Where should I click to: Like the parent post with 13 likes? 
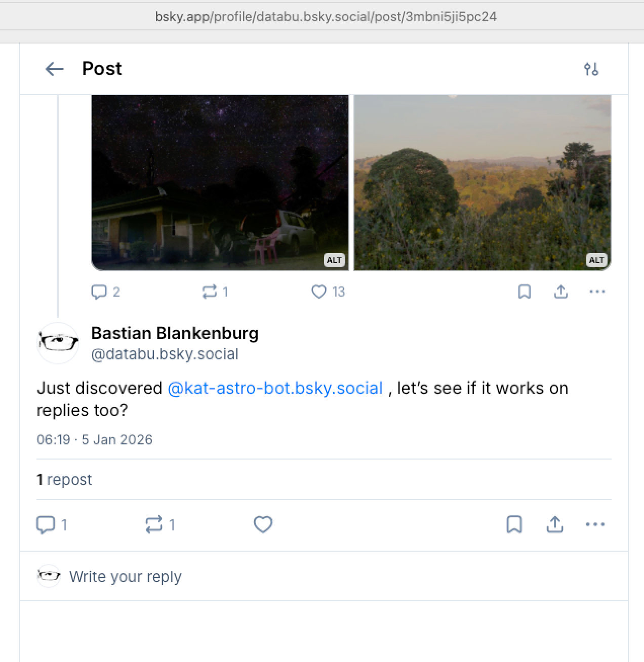[x=319, y=292]
